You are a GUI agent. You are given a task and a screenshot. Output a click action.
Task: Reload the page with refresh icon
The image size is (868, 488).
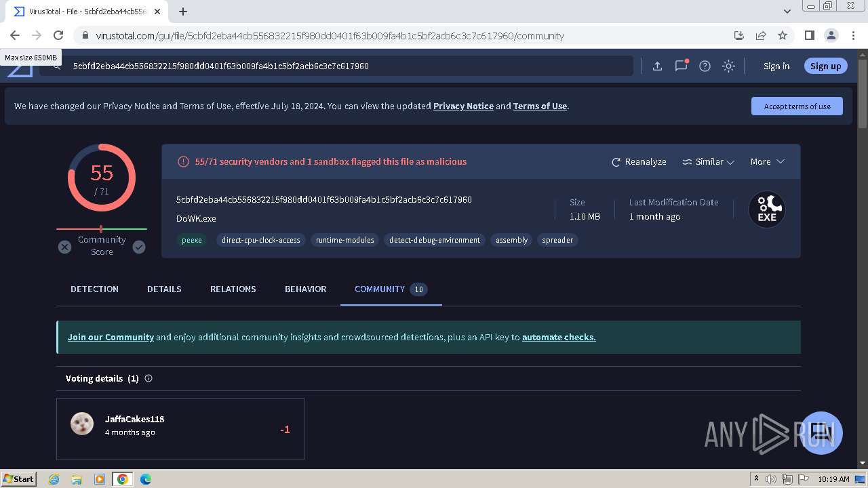click(x=58, y=35)
